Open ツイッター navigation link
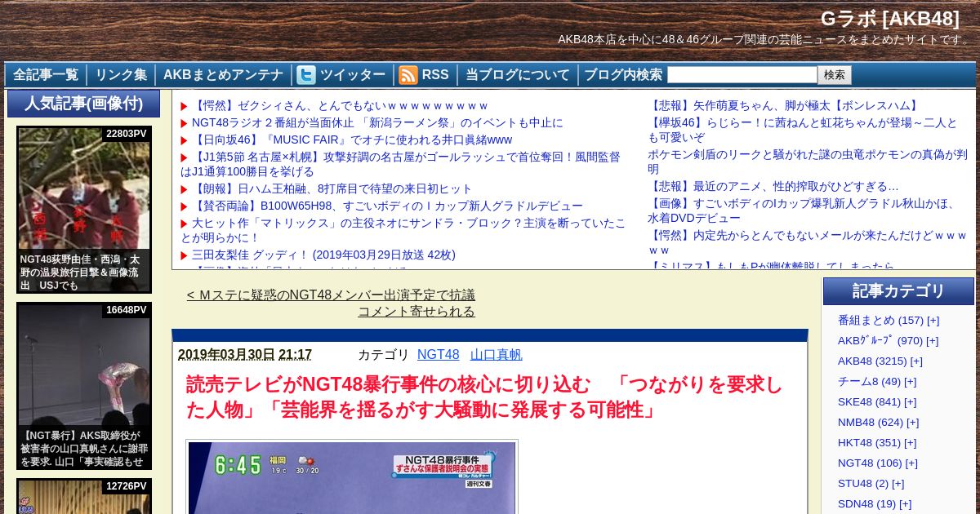The width and height of the screenshot is (980, 514). coord(353,75)
